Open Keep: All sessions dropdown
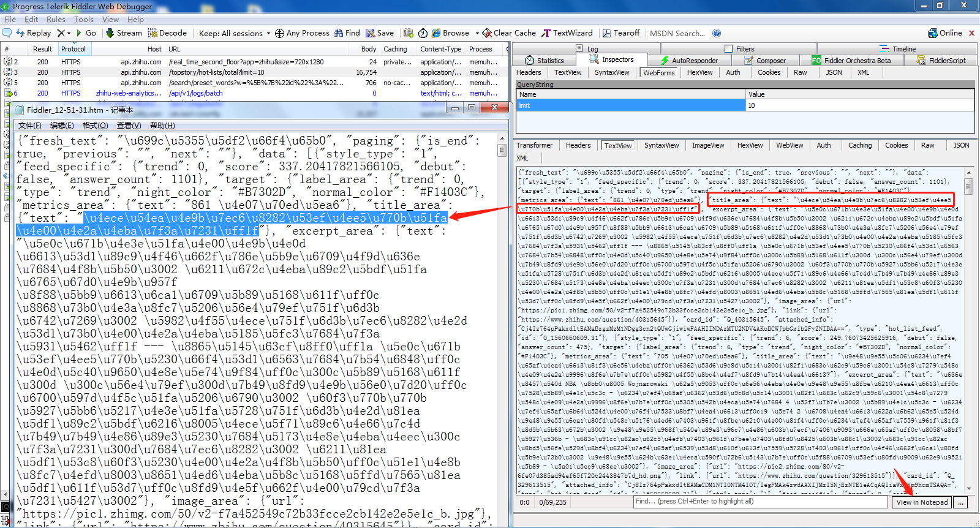The image size is (980, 528). pyautogui.click(x=235, y=33)
